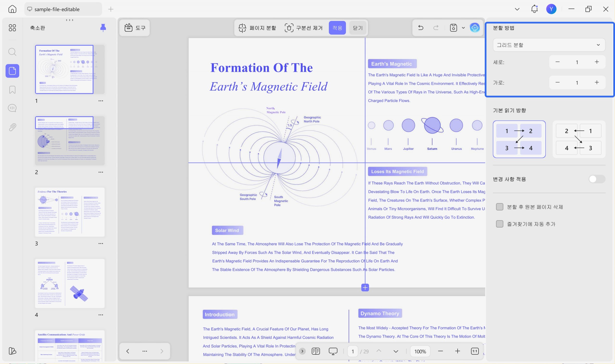Open the thumbnail grid overview icon
The image size is (615, 364).
(x=12, y=28)
